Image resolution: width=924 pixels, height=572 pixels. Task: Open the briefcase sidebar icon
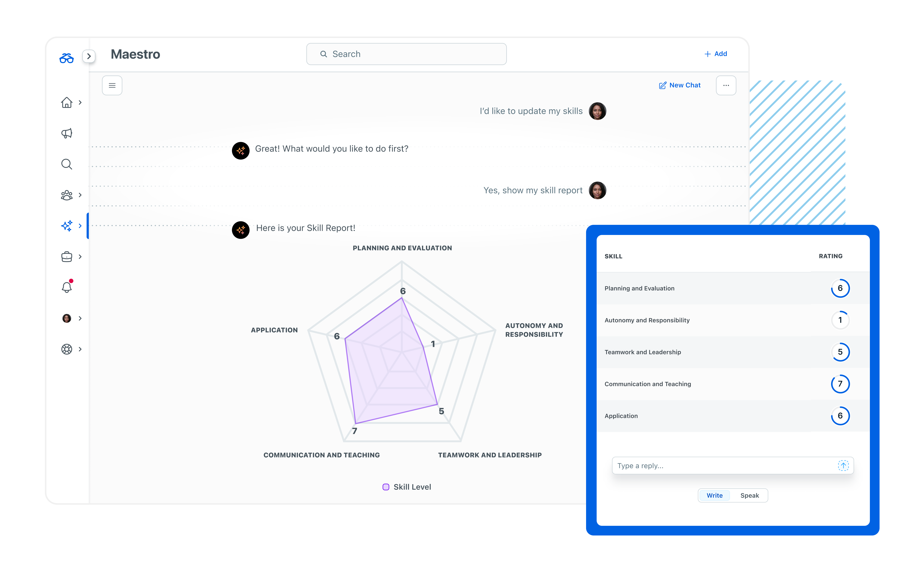67,257
